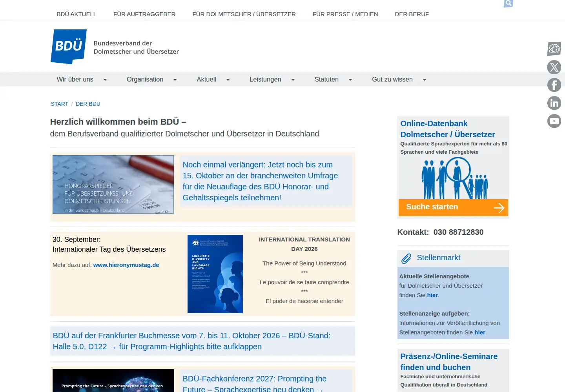Click the arrow on Suche starten
This screenshot has width=565, height=392.
pos(499,207)
